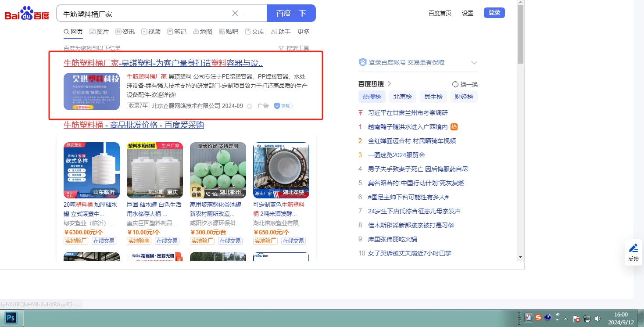The image size is (644, 327).
Task: Open 牛筋塑料桶 - 商品批发价格 - 百度爱采购 result
Action: click(x=134, y=125)
